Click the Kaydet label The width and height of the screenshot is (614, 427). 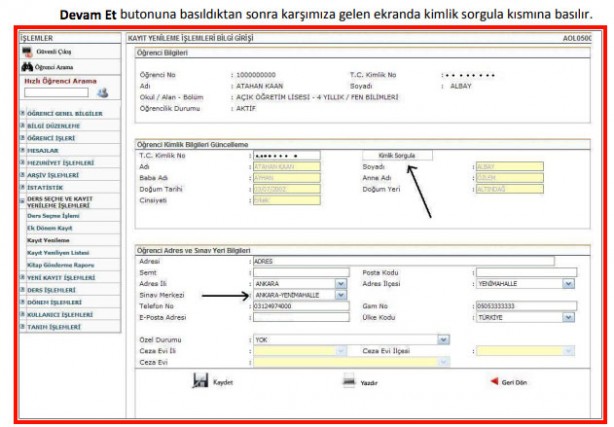[222, 382]
